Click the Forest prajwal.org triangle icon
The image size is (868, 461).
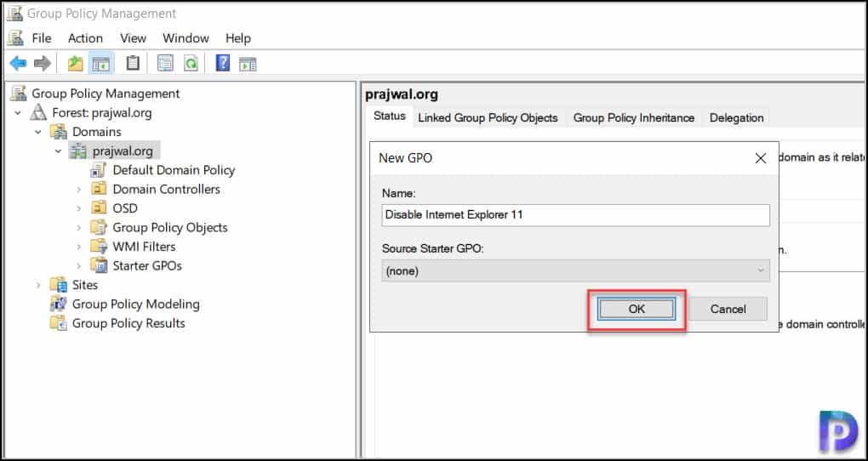pyautogui.click(x=38, y=112)
